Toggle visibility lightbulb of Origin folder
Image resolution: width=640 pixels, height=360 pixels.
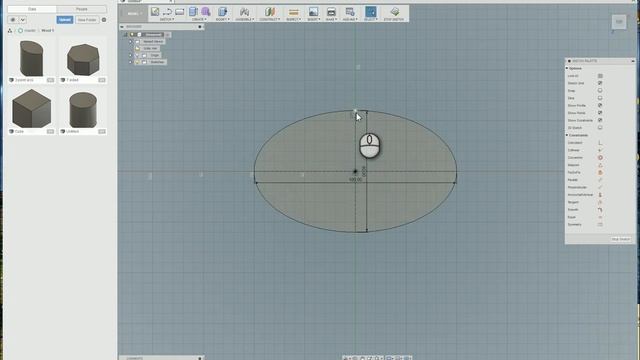point(137,55)
